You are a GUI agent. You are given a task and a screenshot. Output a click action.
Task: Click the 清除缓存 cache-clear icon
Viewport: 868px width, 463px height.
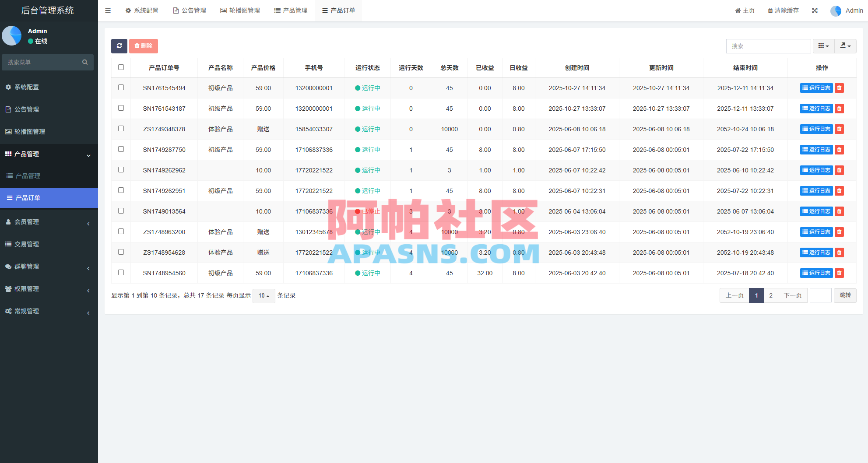(771, 10)
